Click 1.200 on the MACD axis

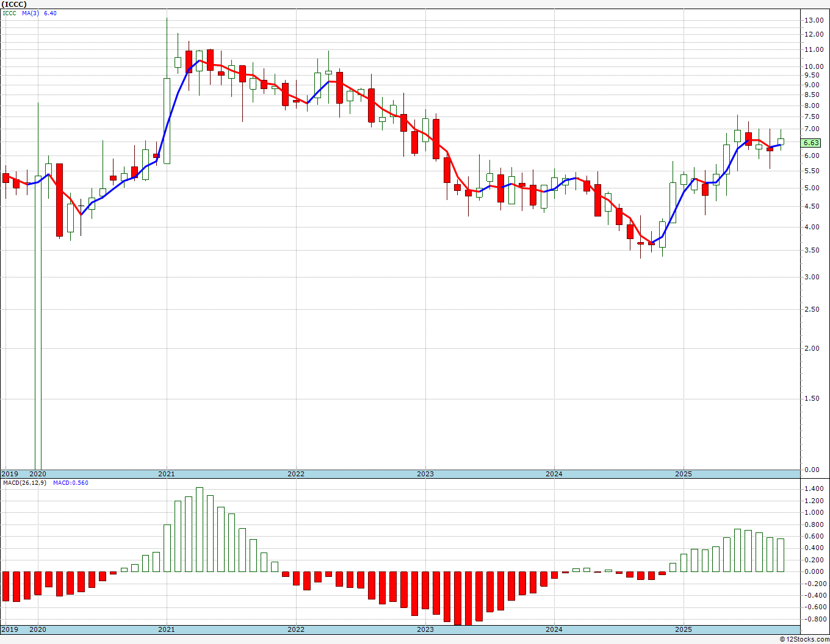click(x=814, y=501)
